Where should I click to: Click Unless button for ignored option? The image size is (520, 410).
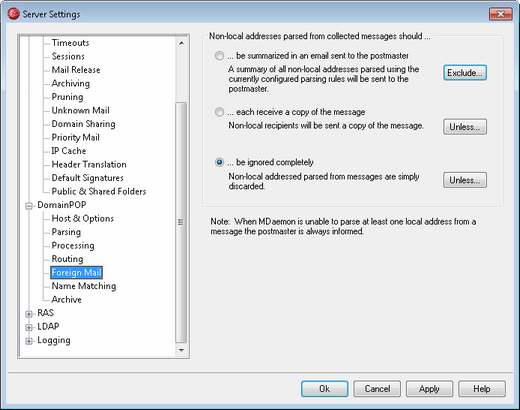coord(465,180)
